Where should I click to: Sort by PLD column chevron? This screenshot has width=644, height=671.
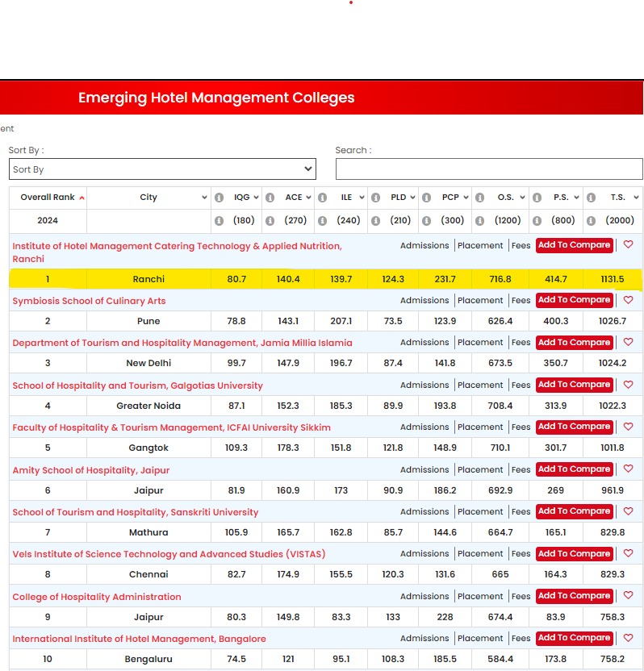click(x=412, y=198)
